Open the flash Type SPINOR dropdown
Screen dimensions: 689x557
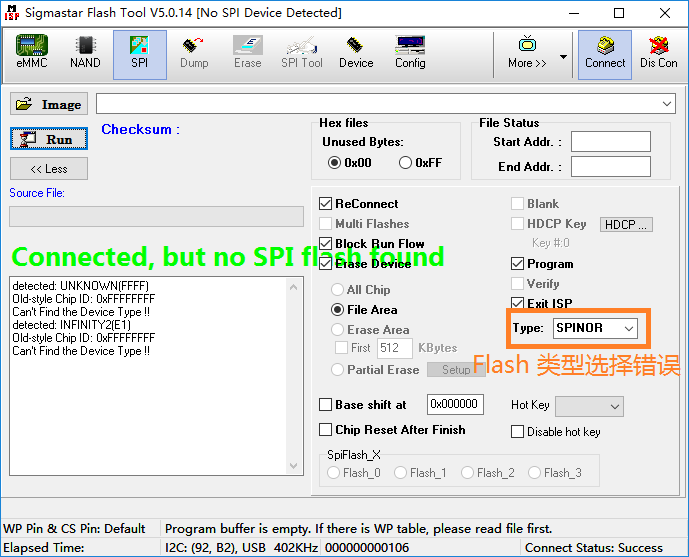tap(595, 328)
